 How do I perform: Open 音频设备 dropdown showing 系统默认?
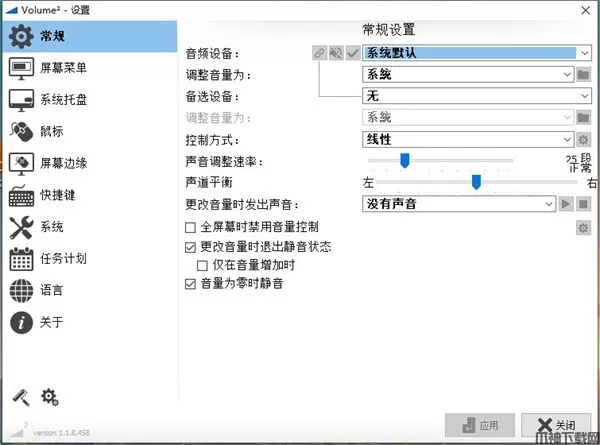(476, 53)
